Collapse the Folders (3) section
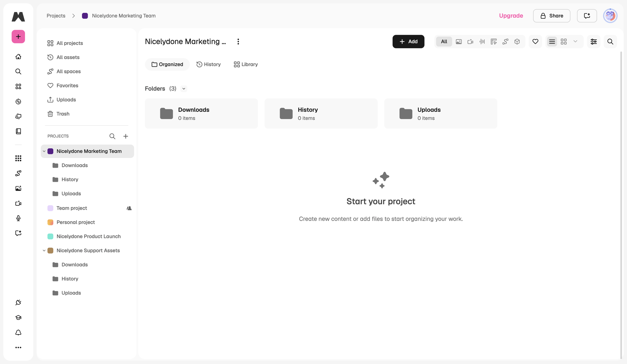The width and height of the screenshot is (627, 364). click(x=184, y=89)
